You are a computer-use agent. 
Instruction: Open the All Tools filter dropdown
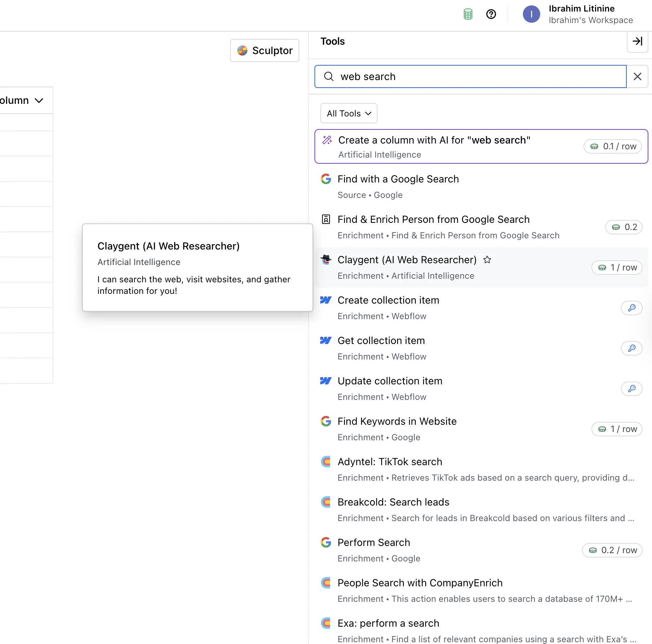349,114
